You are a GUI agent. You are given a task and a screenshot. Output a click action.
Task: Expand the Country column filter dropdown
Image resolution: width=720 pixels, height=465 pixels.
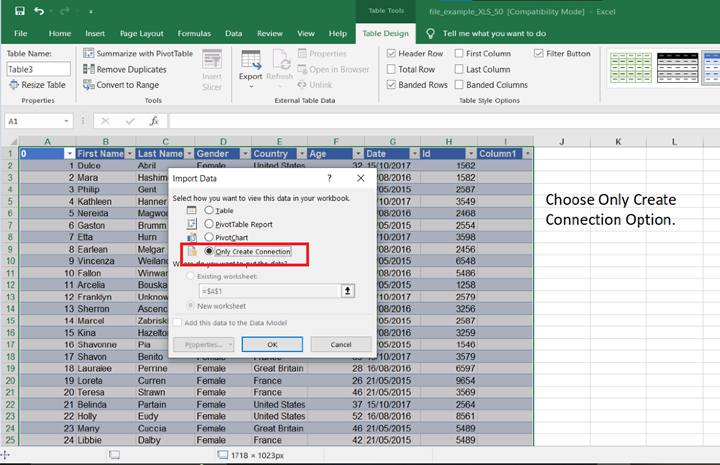pyautogui.click(x=302, y=154)
